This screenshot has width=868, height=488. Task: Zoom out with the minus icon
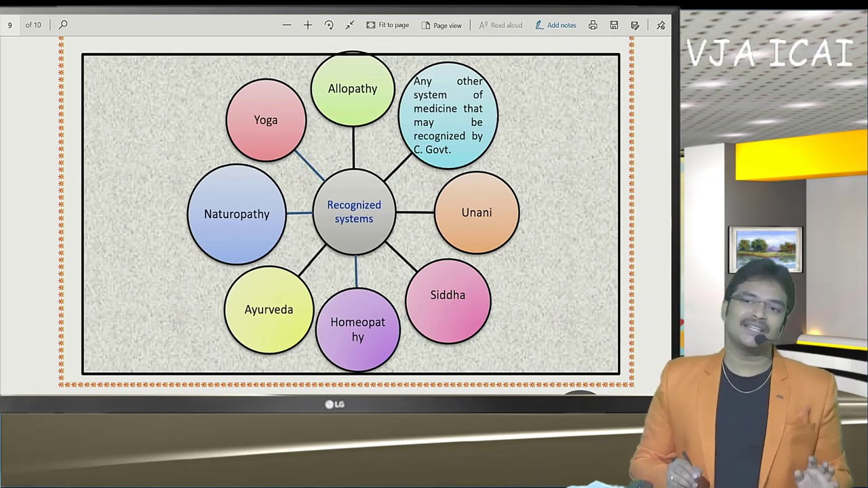(x=287, y=25)
